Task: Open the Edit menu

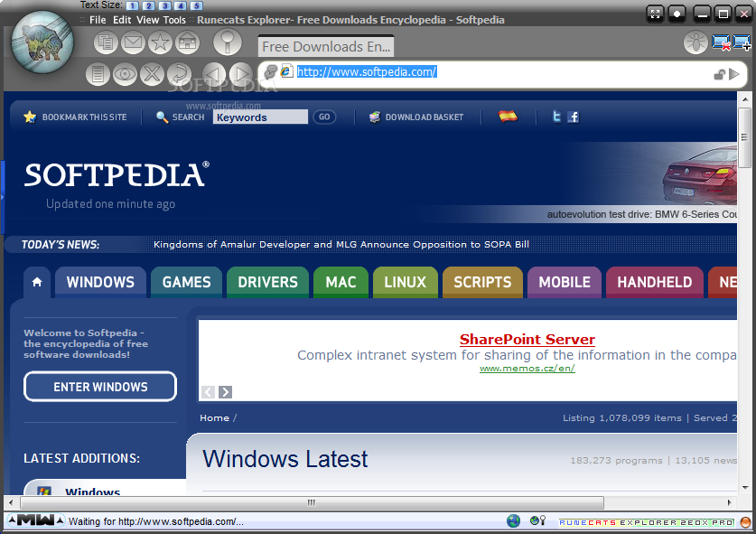Action: coord(122,20)
